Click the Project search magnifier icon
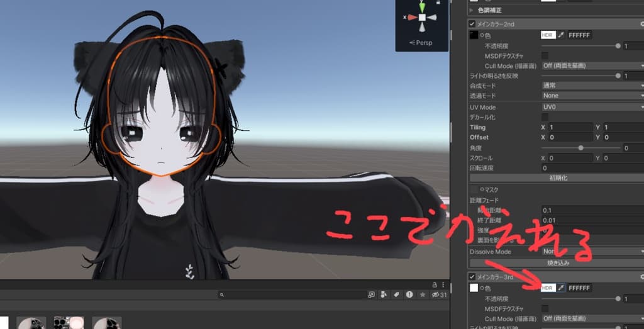Screen dimensions: 644x329 coord(222,294)
